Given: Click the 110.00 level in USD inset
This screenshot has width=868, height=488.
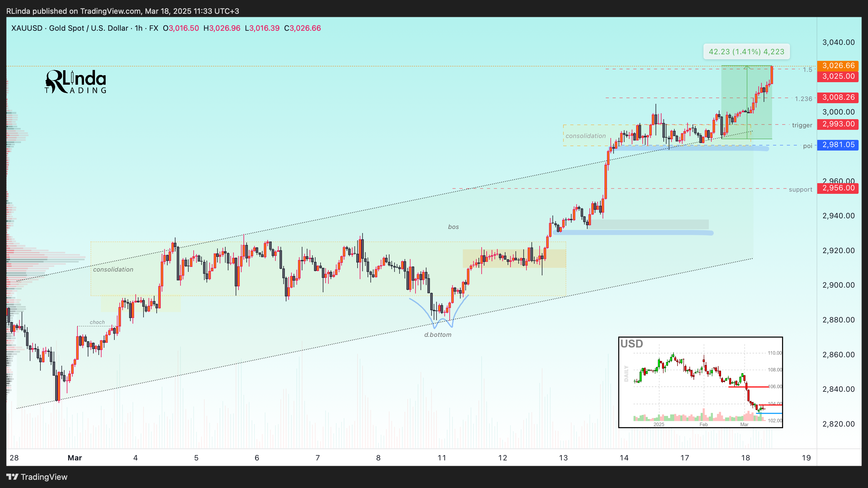Looking at the screenshot, I should click(775, 353).
